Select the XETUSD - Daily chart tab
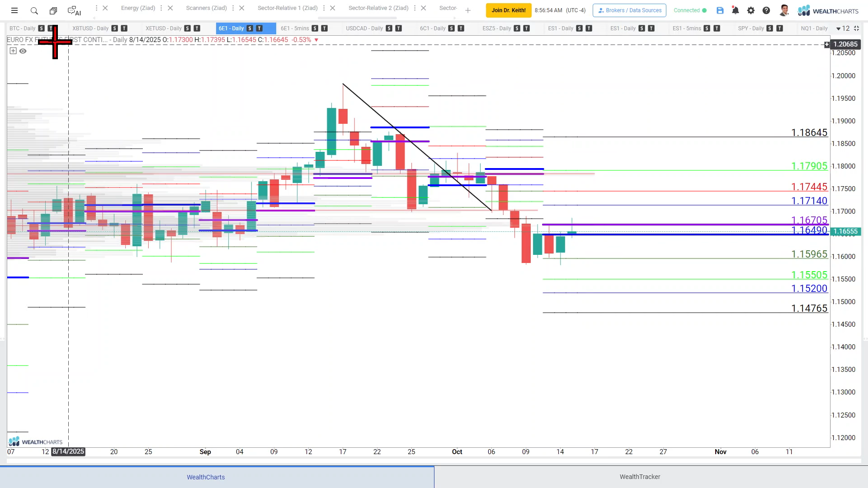The image size is (868, 488). point(163,28)
